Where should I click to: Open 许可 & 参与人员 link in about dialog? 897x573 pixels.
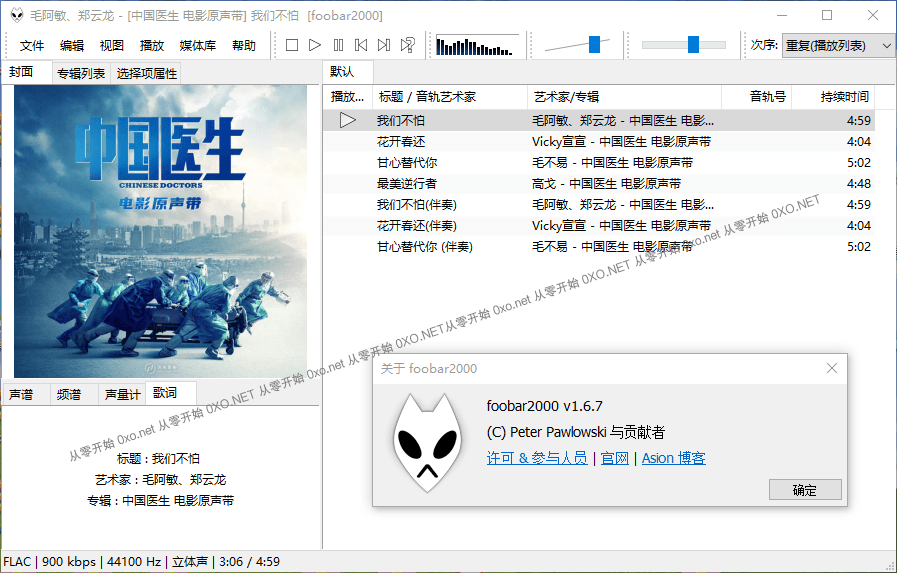coord(537,458)
